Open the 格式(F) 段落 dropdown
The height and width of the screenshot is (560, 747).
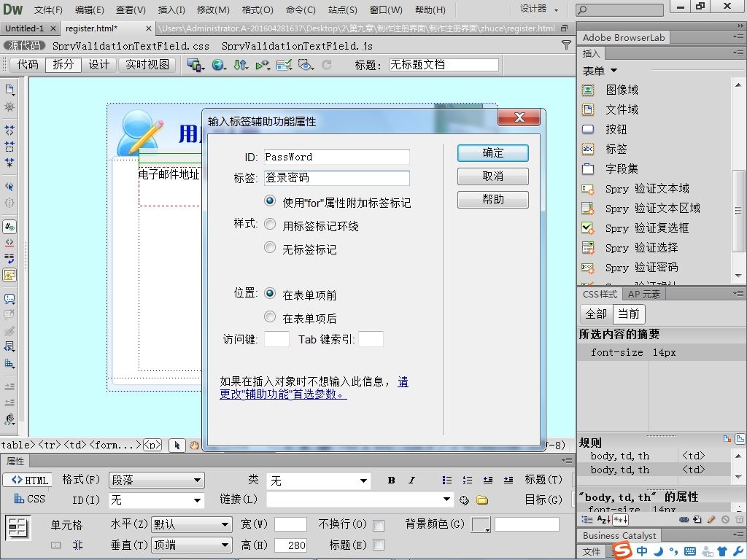pyautogui.click(x=157, y=481)
